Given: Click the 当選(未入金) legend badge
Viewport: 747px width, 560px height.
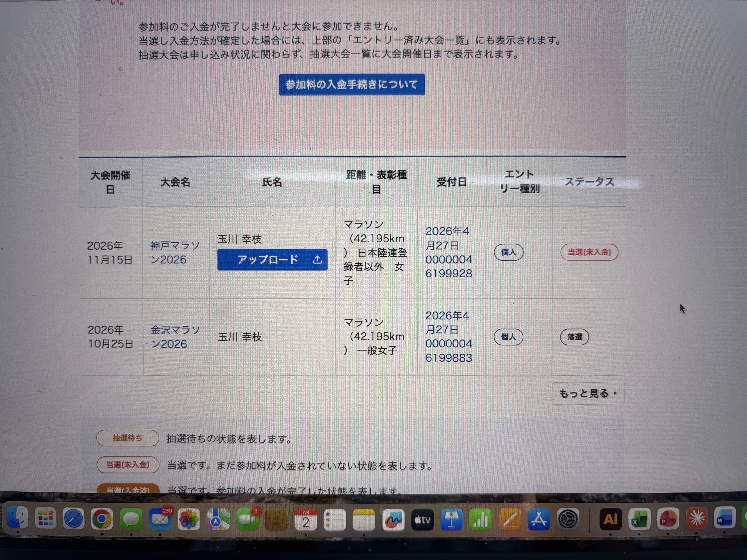Looking at the screenshot, I should (x=128, y=465).
